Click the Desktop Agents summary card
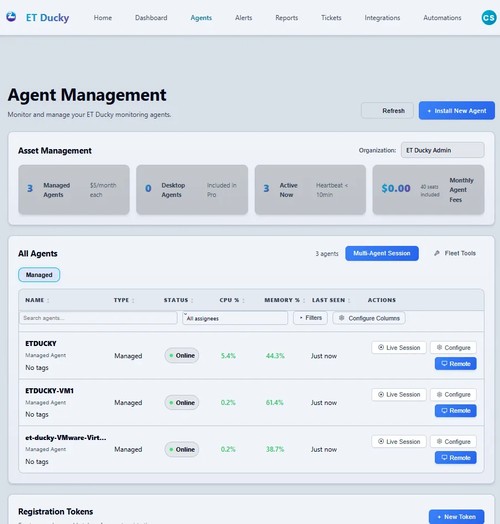 tap(192, 189)
